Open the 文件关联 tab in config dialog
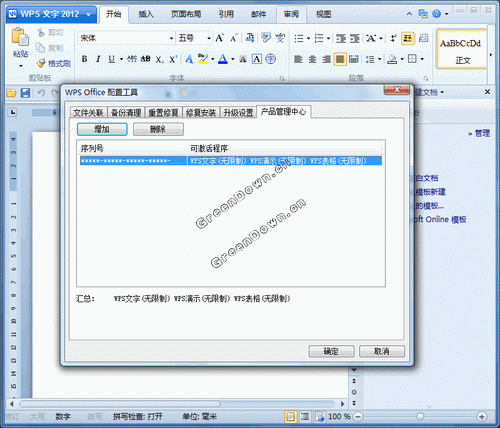This screenshot has width=500, height=428. click(88, 113)
